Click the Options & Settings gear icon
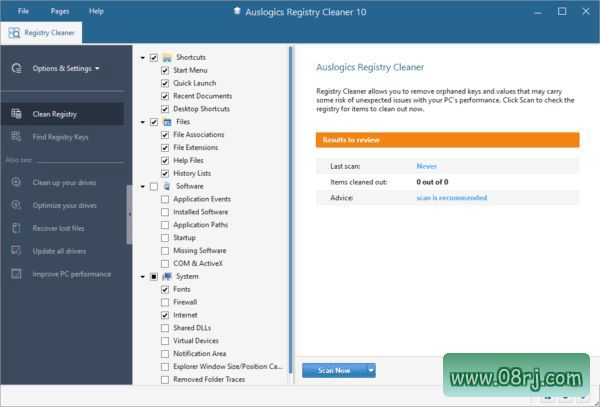 point(16,68)
